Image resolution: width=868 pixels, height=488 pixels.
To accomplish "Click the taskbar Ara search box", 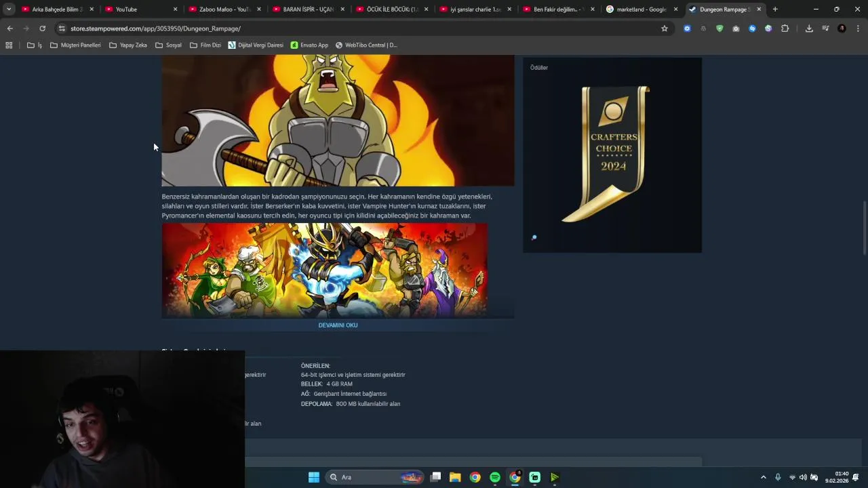I will [x=374, y=477].
